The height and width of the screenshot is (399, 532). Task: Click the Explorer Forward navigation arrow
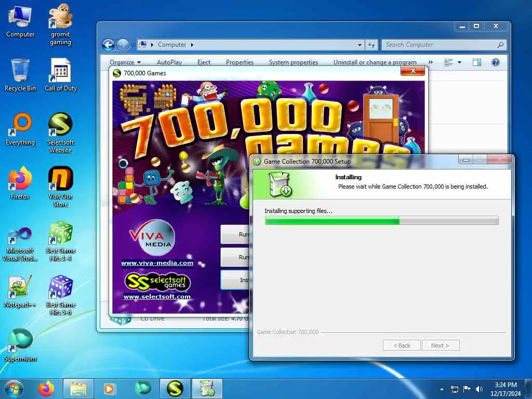tap(123, 45)
